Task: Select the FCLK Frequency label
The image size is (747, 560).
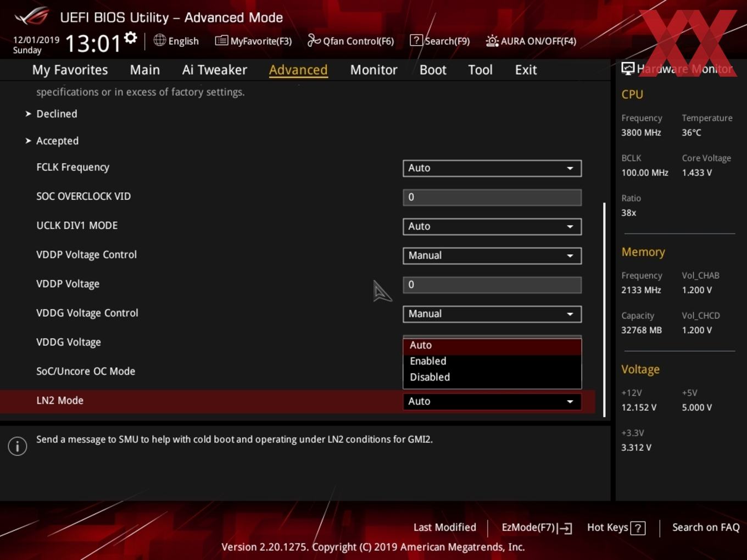Action: (73, 167)
